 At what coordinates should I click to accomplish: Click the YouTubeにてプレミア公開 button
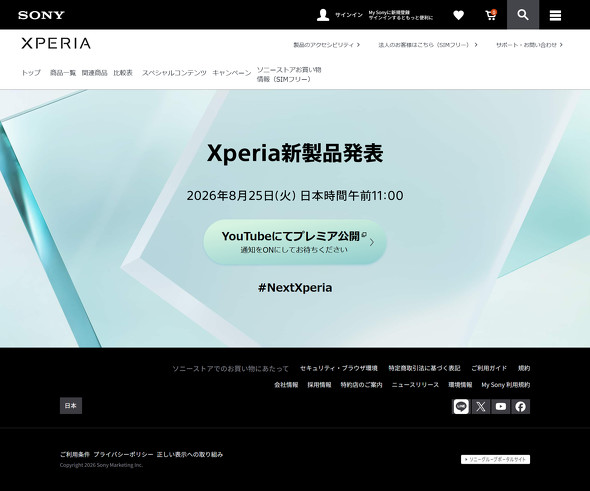point(295,242)
